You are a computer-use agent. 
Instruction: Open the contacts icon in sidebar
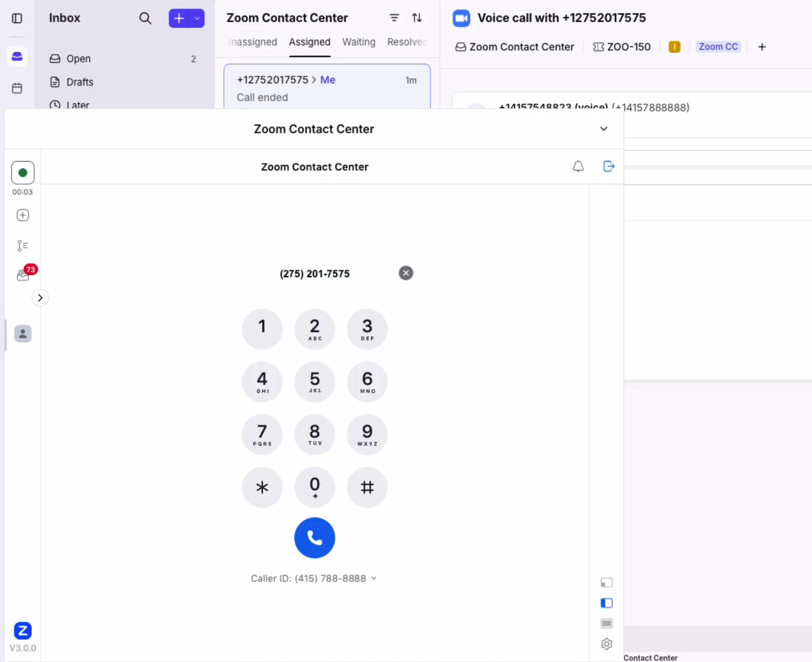point(23,334)
